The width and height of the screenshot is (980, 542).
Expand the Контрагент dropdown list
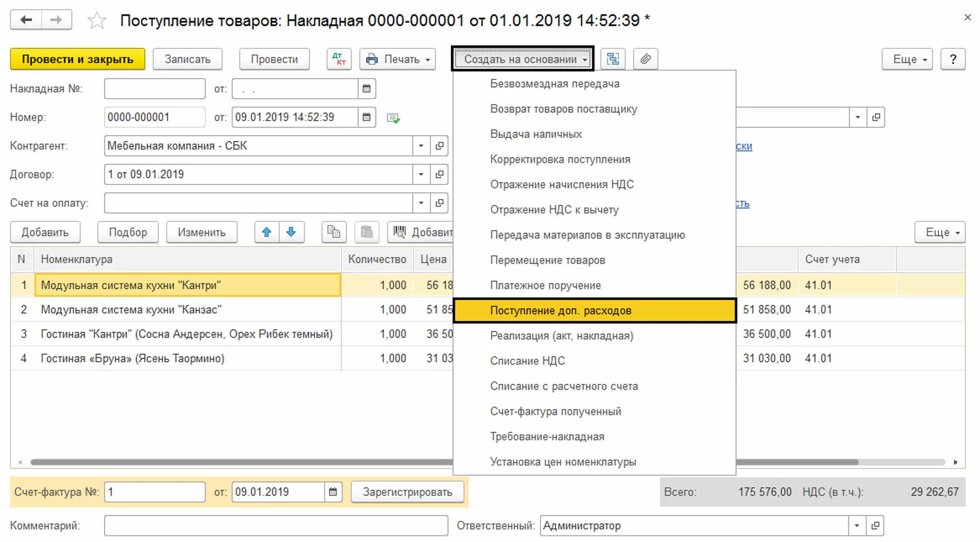(421, 146)
